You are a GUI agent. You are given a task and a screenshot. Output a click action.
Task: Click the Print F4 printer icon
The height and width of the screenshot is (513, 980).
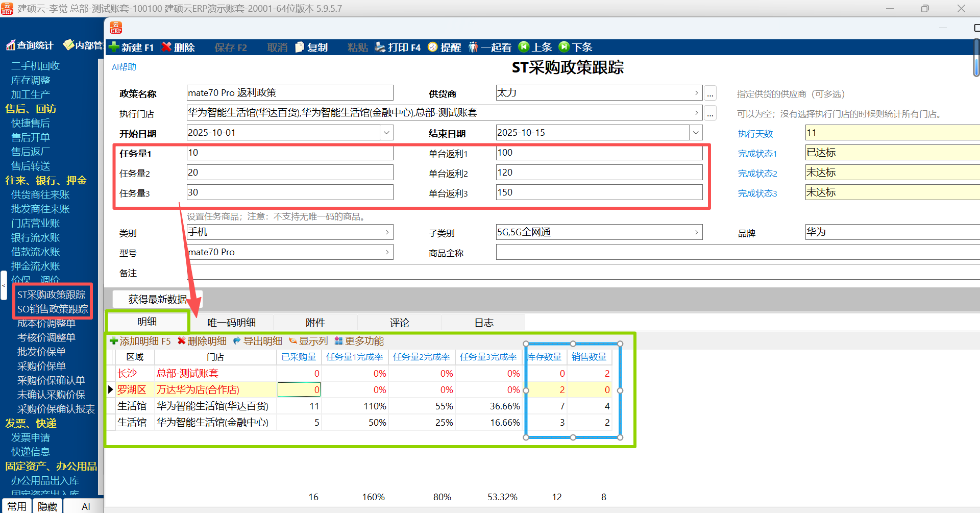coord(380,47)
